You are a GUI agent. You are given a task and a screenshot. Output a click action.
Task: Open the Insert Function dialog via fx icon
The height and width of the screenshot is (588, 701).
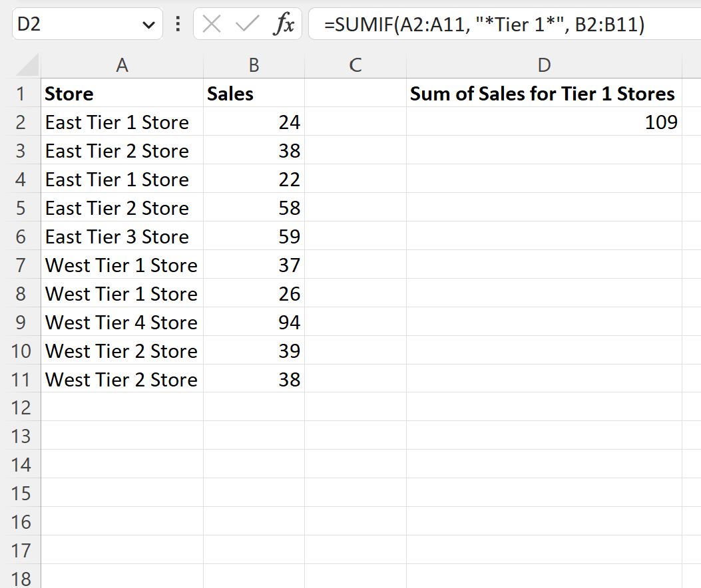(285, 24)
